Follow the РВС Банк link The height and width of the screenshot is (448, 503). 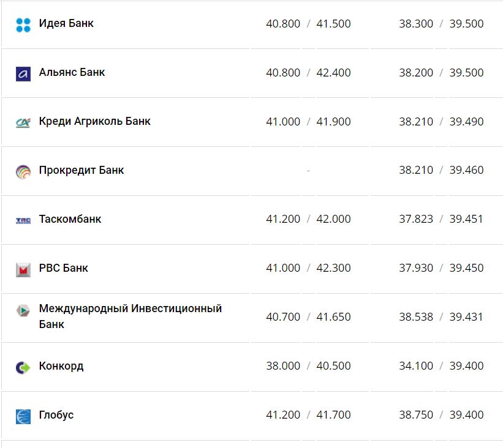tap(63, 268)
